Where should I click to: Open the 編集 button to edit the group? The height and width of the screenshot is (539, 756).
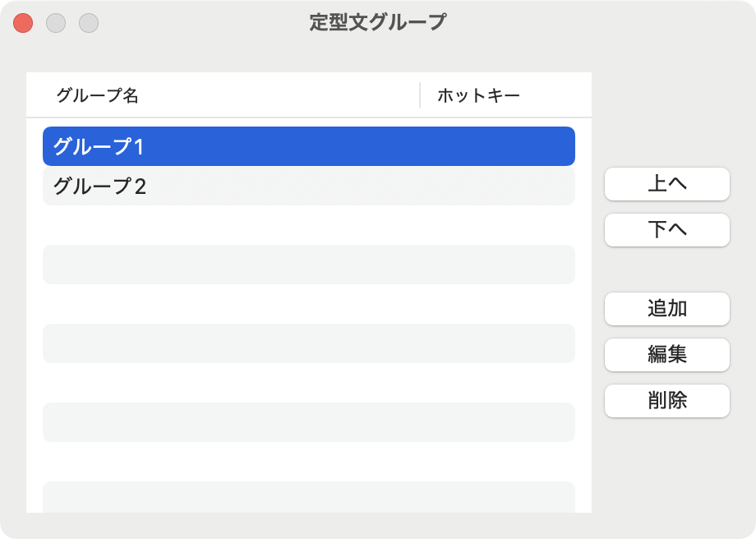tap(666, 354)
